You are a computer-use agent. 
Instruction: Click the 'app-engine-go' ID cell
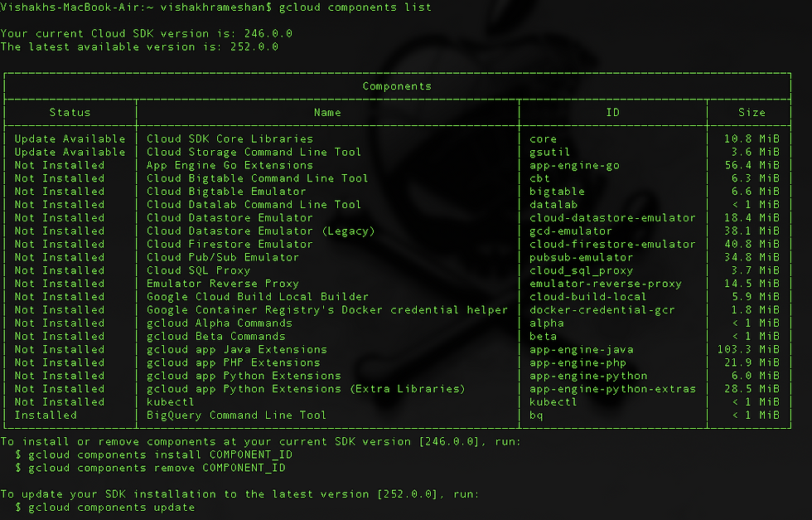(x=574, y=165)
